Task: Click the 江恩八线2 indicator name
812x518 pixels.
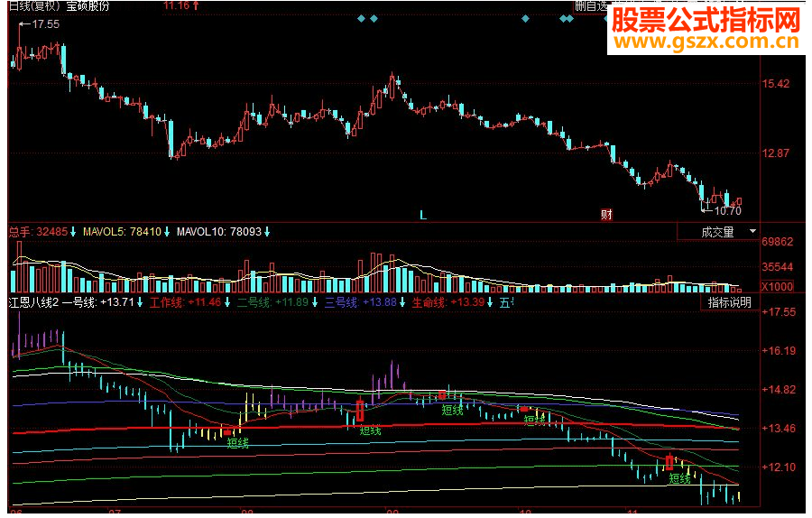Action: pos(33,302)
